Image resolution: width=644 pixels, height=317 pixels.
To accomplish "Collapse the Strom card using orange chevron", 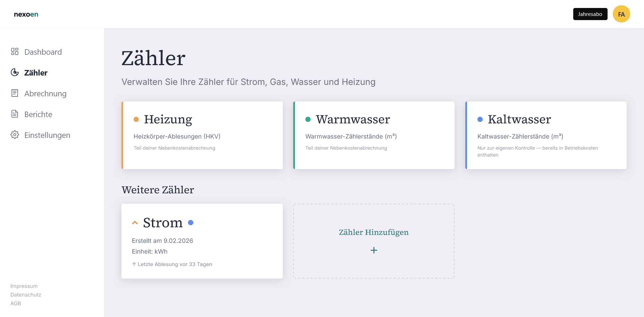I will click(x=135, y=223).
